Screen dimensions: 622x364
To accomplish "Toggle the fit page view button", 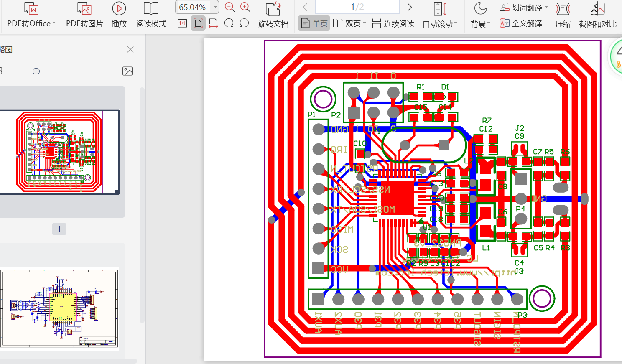I will click(198, 23).
